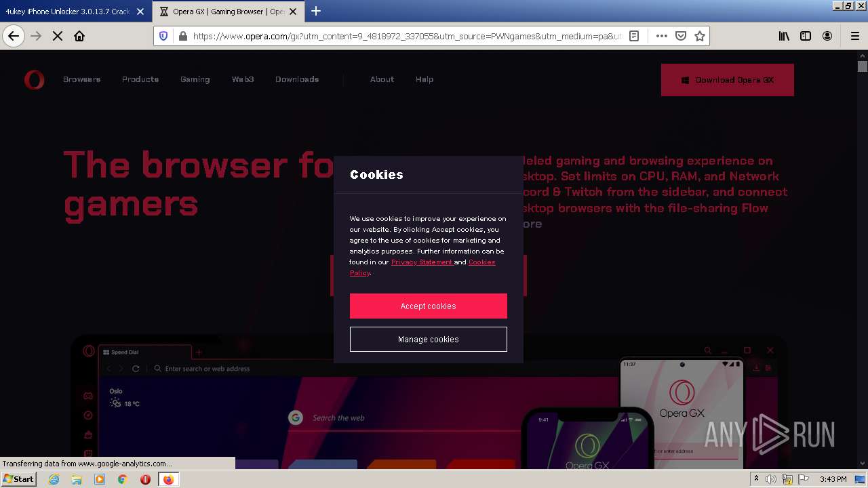Image resolution: width=868 pixels, height=488 pixels.
Task: Click Manage cookies button
Action: coord(429,340)
